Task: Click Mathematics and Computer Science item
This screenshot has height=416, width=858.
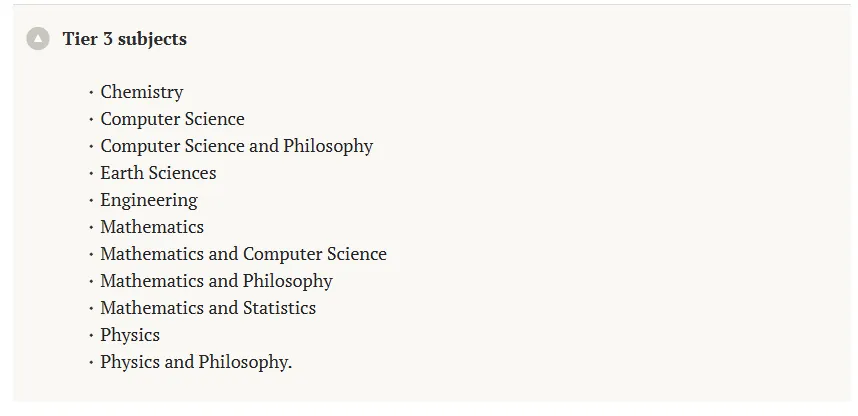Action: (244, 253)
